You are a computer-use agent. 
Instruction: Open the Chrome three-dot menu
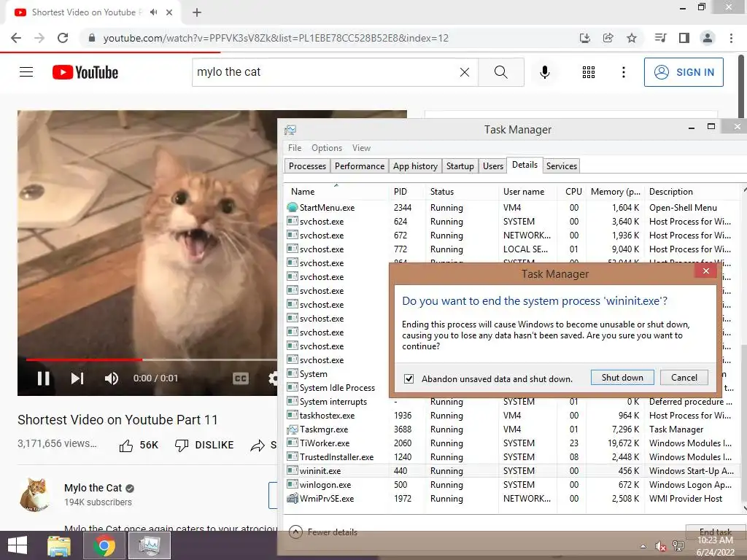731,38
